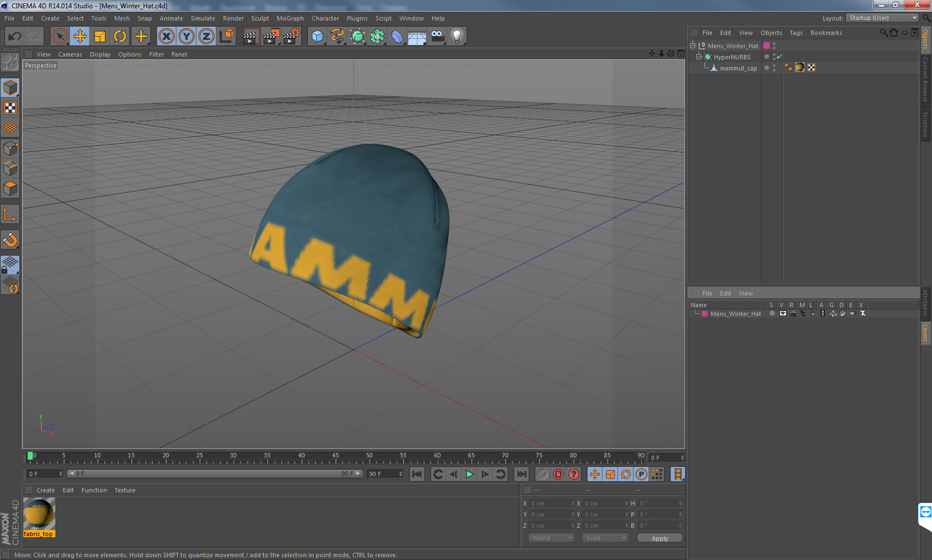932x560 pixels.
Task: Collapse the HyperNURBS tree node
Action: [699, 57]
